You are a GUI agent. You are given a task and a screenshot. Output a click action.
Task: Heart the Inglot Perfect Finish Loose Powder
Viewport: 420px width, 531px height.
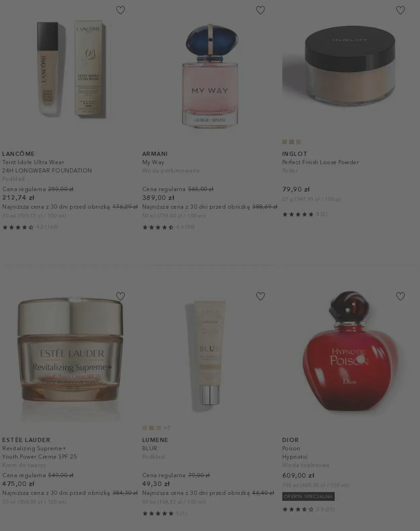[400, 10]
